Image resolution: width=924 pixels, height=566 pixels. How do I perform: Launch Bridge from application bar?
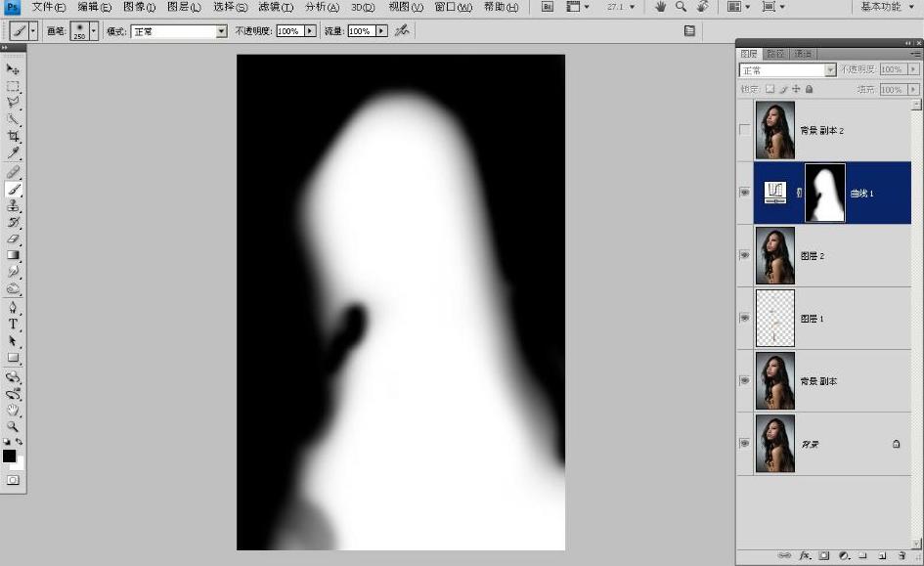[548, 7]
